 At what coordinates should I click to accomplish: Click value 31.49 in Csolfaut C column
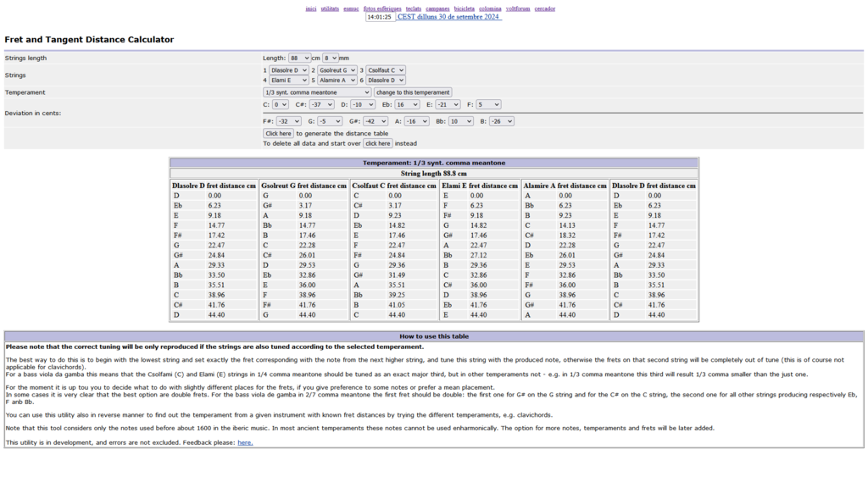[397, 275]
